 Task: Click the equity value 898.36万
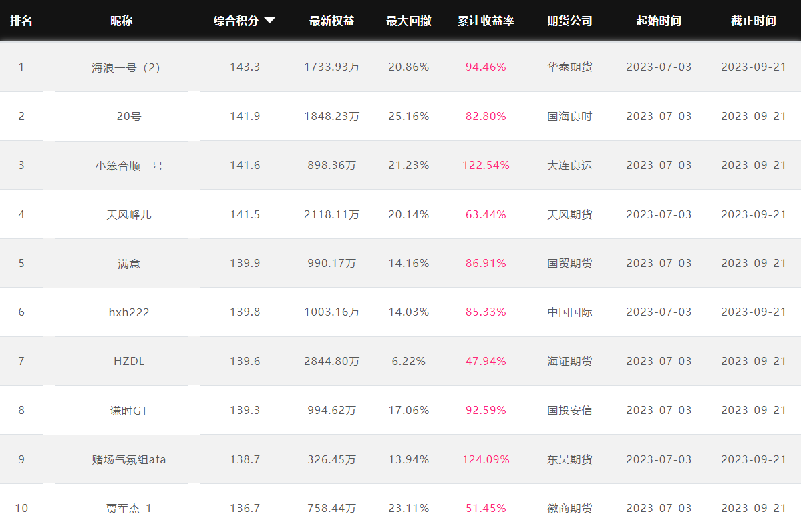(331, 165)
